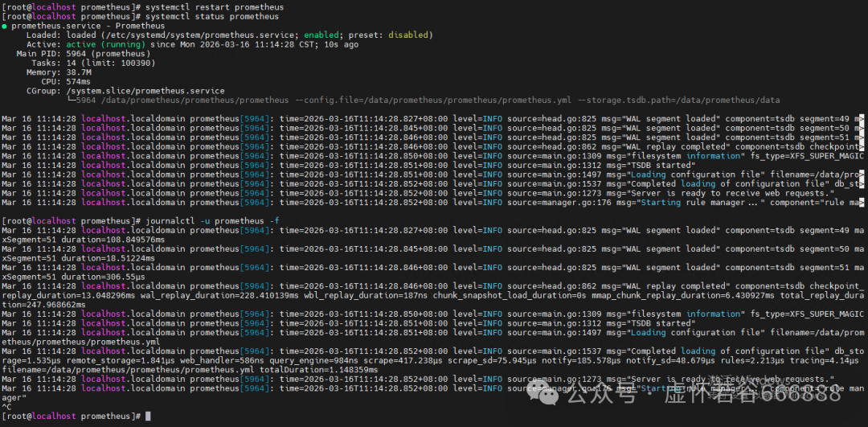Click the 'since Mon 2026-03-16 11:14:28 CST' timestamp
868x427 pixels.
click(232, 44)
